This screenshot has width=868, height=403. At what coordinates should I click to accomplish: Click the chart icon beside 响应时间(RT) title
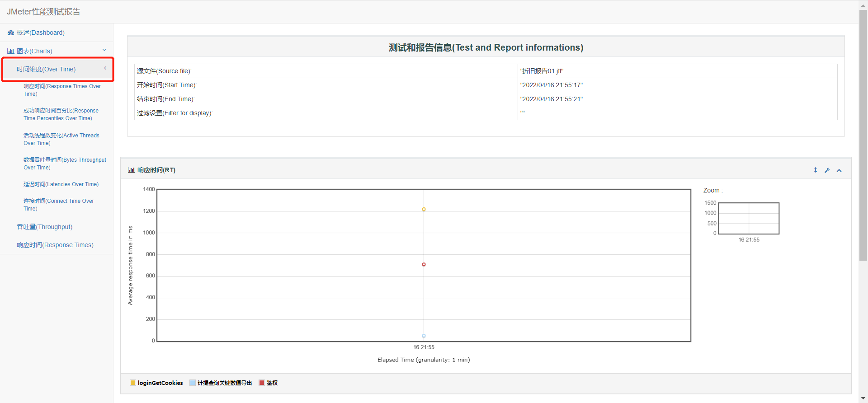tap(131, 170)
